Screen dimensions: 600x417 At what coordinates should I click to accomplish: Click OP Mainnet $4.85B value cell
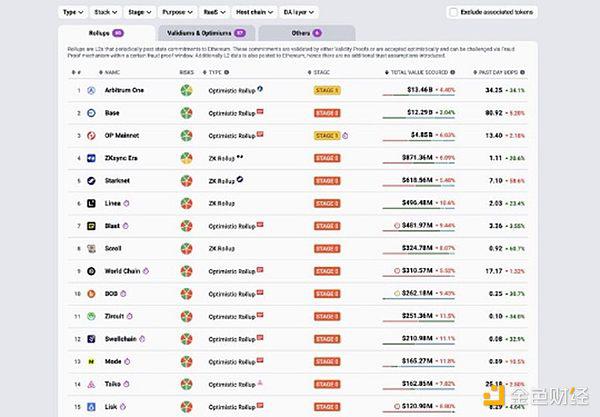point(422,135)
